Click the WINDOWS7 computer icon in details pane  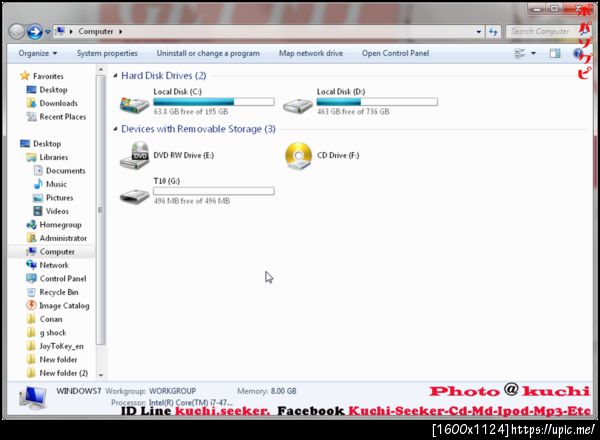33,398
